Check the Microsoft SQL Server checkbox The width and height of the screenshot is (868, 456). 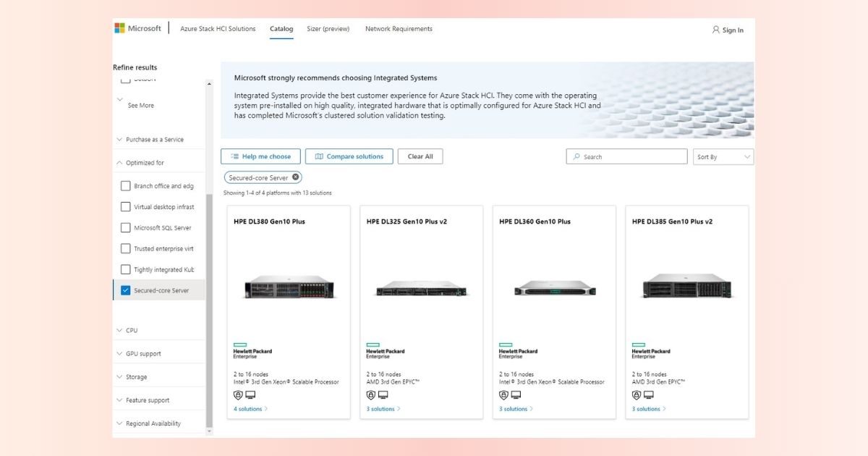pos(126,228)
